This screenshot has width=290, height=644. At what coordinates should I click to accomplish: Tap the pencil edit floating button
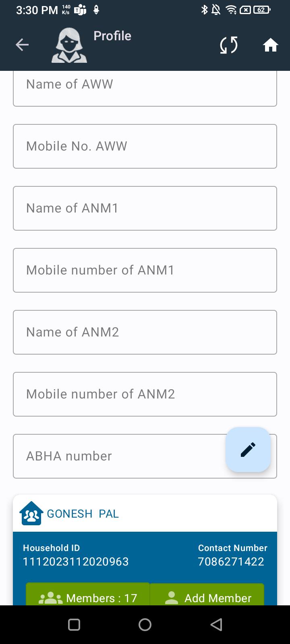(248, 450)
